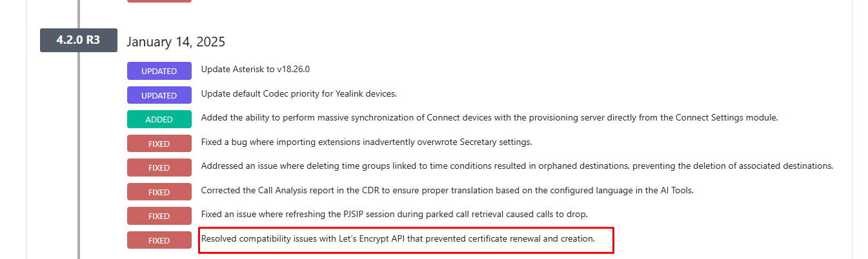This screenshot has height=259, width=868.
Task: Click the orphaned destinations fix description
Action: click(x=517, y=166)
